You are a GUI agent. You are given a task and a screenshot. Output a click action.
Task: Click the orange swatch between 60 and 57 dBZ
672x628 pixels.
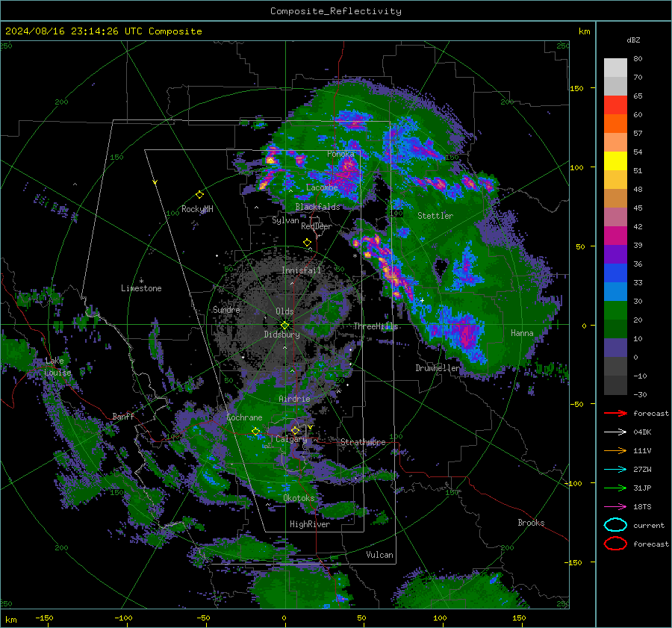tap(615, 124)
